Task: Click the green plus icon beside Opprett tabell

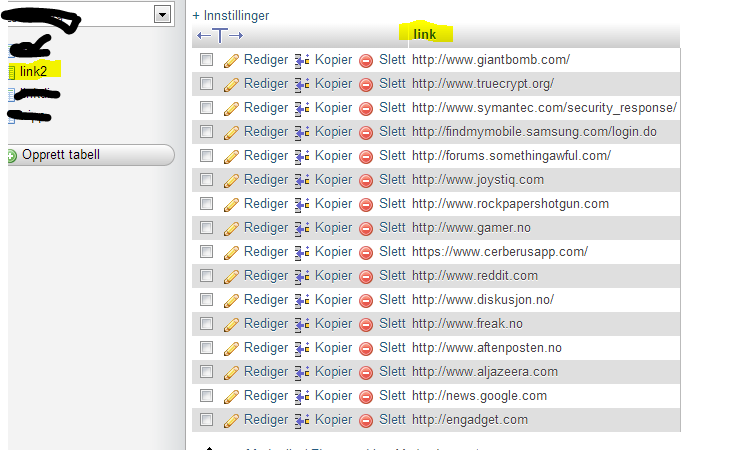Action: [x=11, y=156]
